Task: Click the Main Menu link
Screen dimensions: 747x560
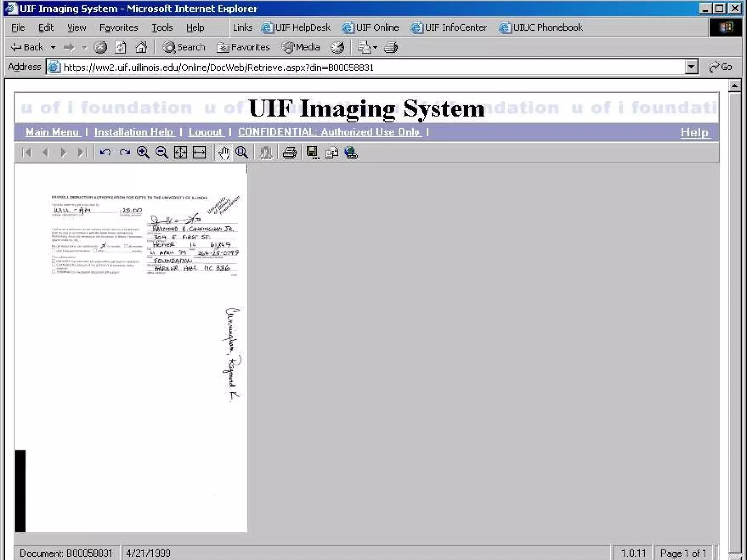Action: click(52, 132)
